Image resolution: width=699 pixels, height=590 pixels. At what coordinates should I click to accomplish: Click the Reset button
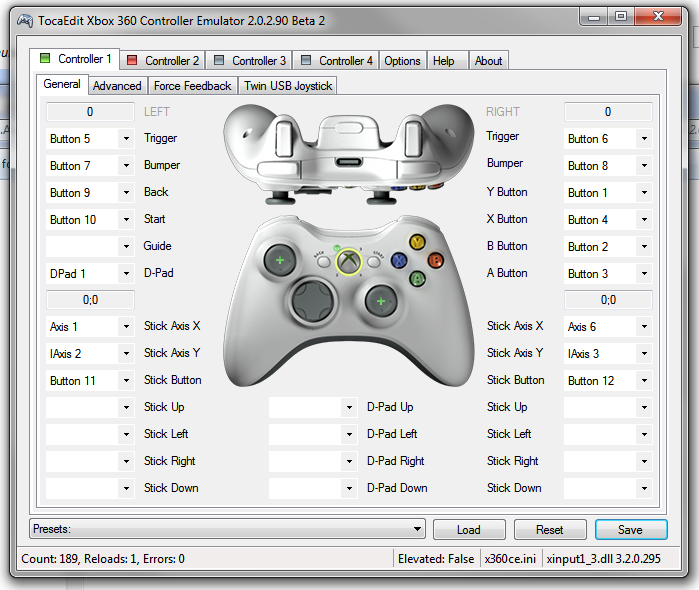point(550,529)
